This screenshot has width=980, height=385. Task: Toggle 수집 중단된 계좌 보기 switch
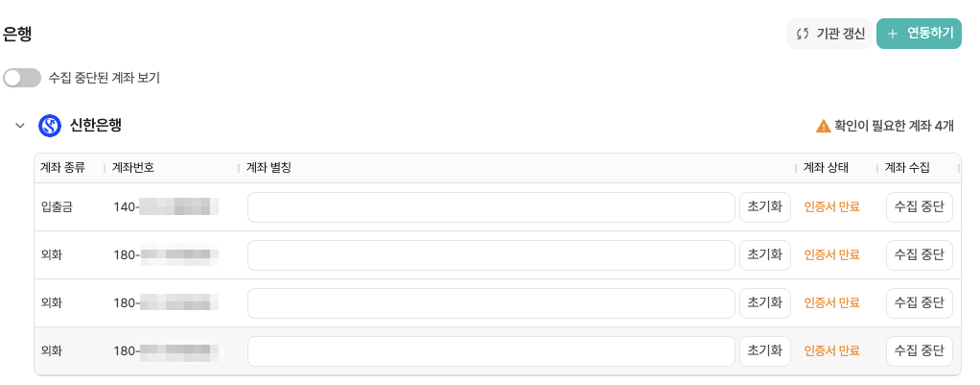click(x=22, y=78)
